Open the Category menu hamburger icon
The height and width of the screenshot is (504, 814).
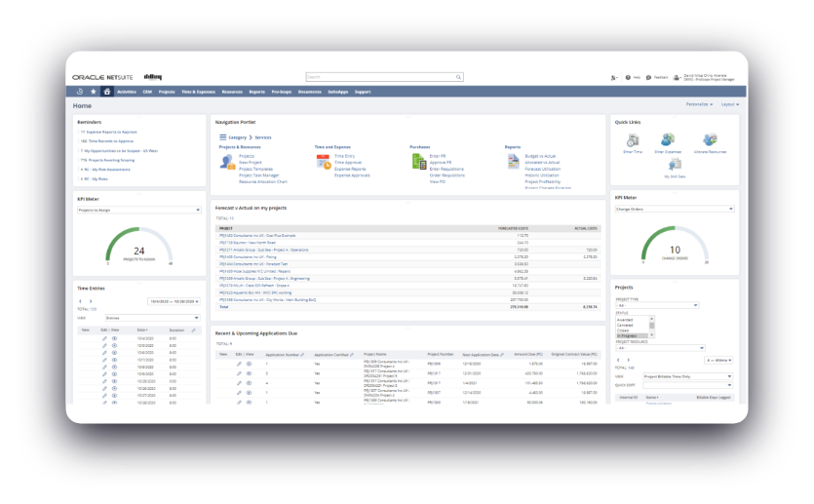[x=223, y=137]
